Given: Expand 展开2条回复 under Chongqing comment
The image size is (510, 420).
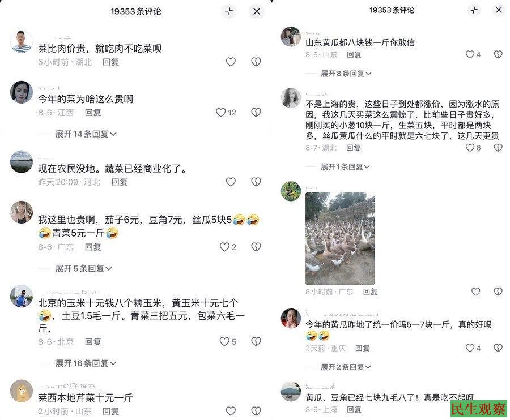Looking at the screenshot, I should (x=346, y=367).
